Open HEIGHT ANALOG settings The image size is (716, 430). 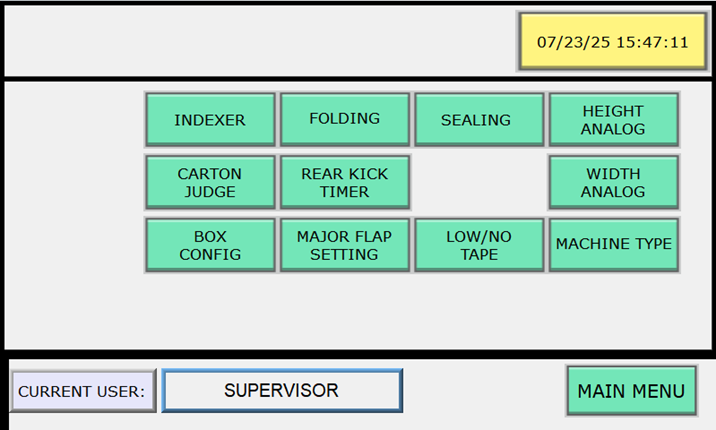(x=613, y=120)
